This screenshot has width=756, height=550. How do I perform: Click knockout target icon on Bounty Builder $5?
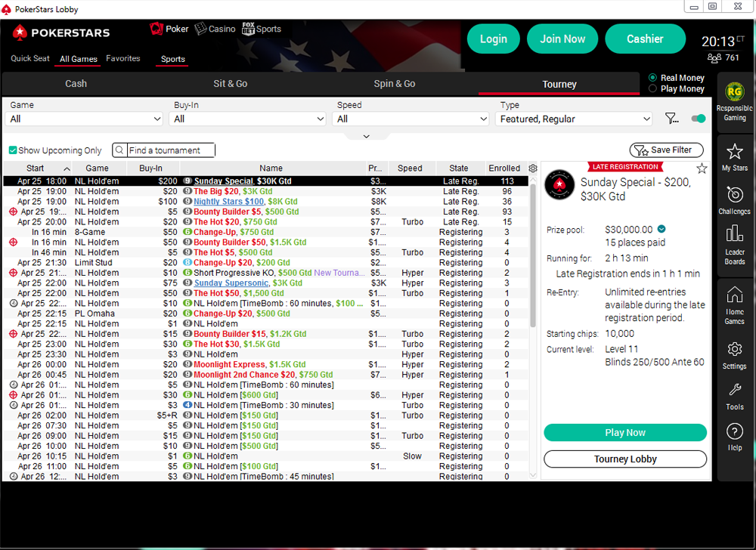click(x=13, y=212)
